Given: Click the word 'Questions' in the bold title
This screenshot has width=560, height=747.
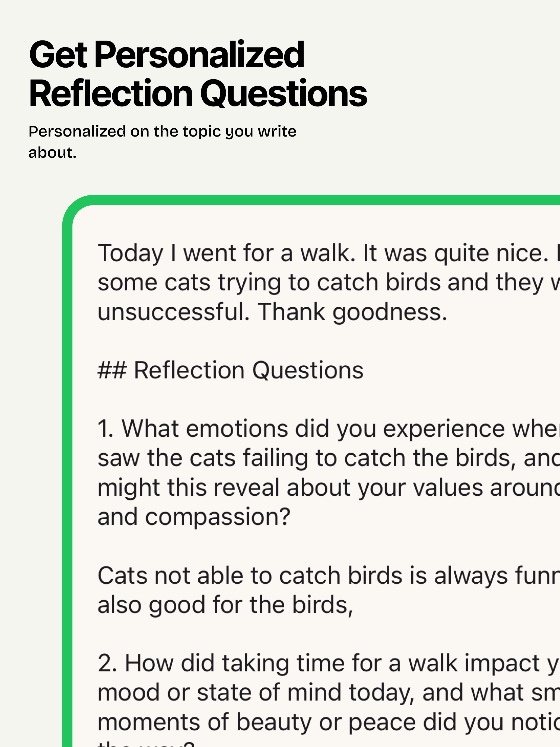Looking at the screenshot, I should coord(284,94).
